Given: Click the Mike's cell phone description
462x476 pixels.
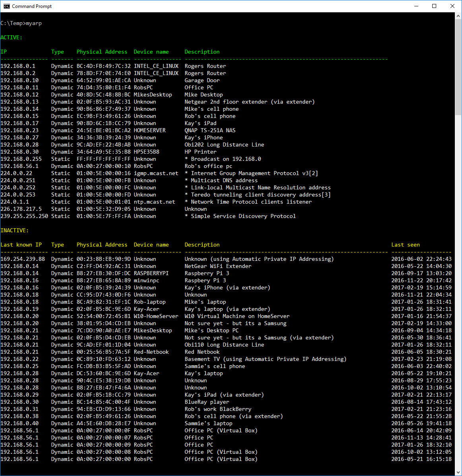Looking at the screenshot, I should 212,109.
